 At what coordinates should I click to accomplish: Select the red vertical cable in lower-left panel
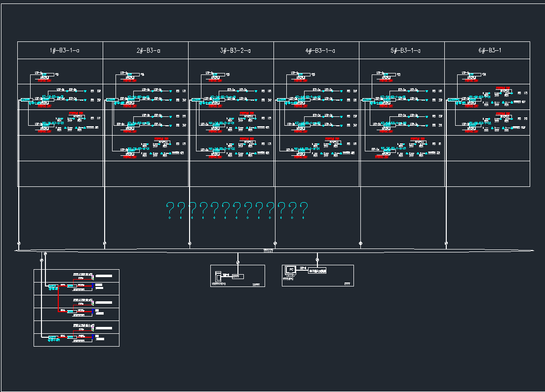point(59,298)
